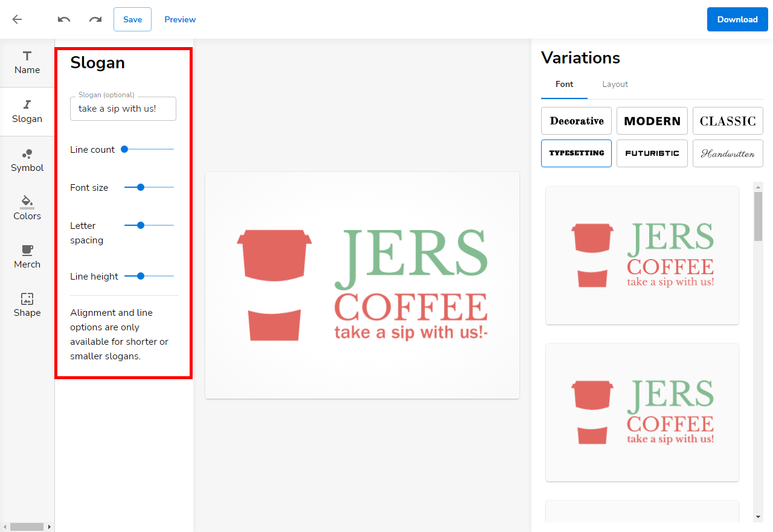Click the Slogan text input field
The image size is (773, 532).
(123, 109)
